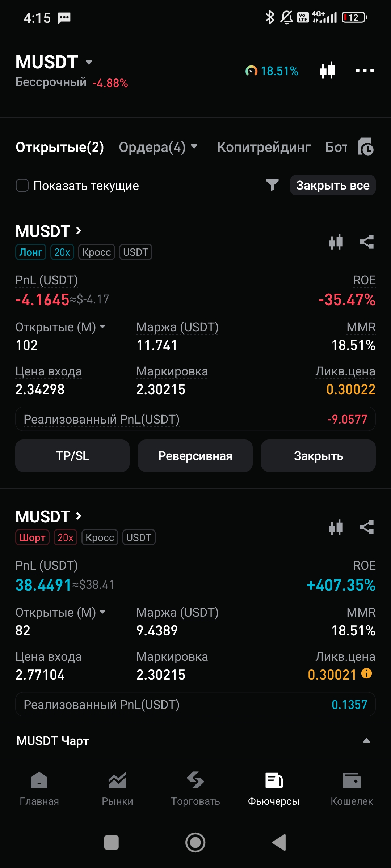391x868 pixels.
Task: Enable the Показать текущие checkbox
Action: pyautogui.click(x=22, y=186)
